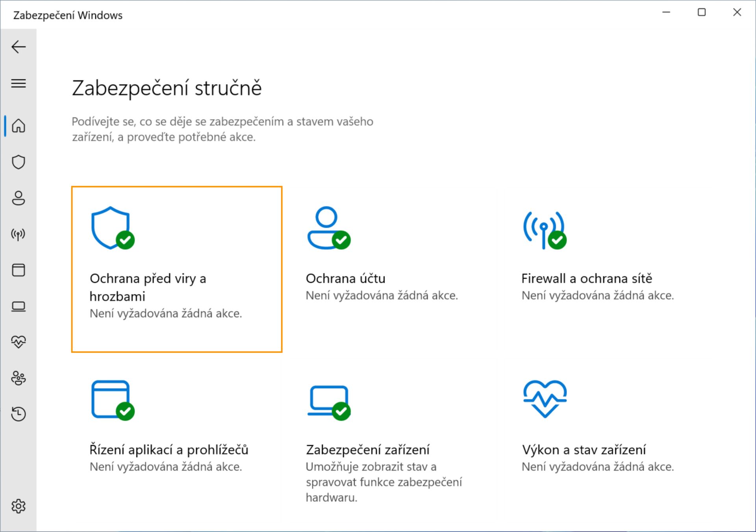Open the Zabezpečení zařízení tile
The width and height of the screenshot is (756, 532).
point(393,440)
